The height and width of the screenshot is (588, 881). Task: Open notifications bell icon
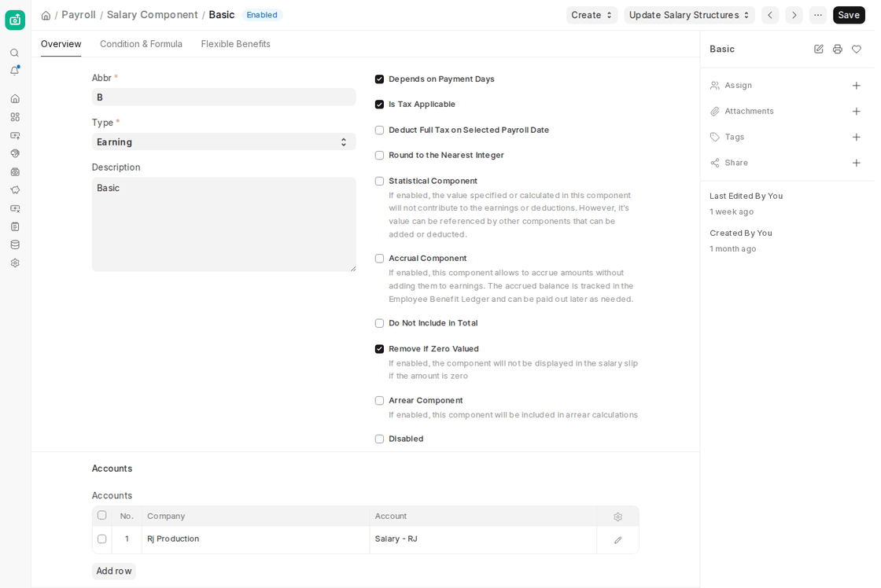(x=15, y=71)
